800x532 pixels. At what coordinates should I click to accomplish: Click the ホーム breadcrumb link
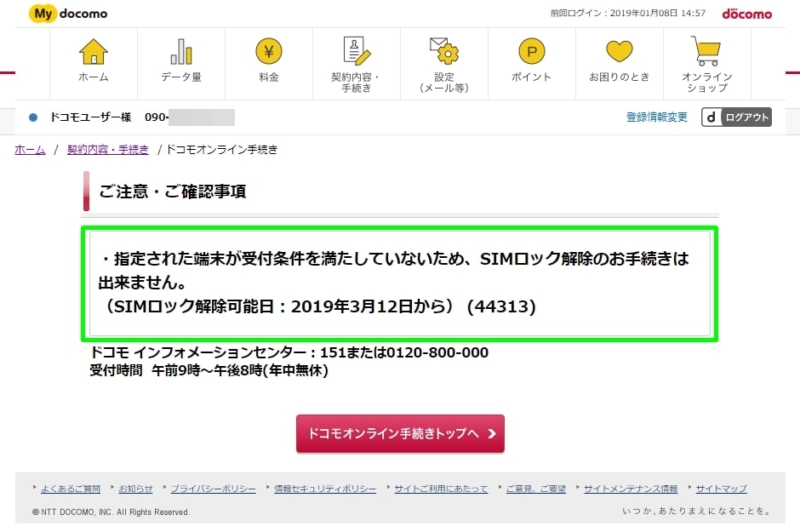pos(30,149)
